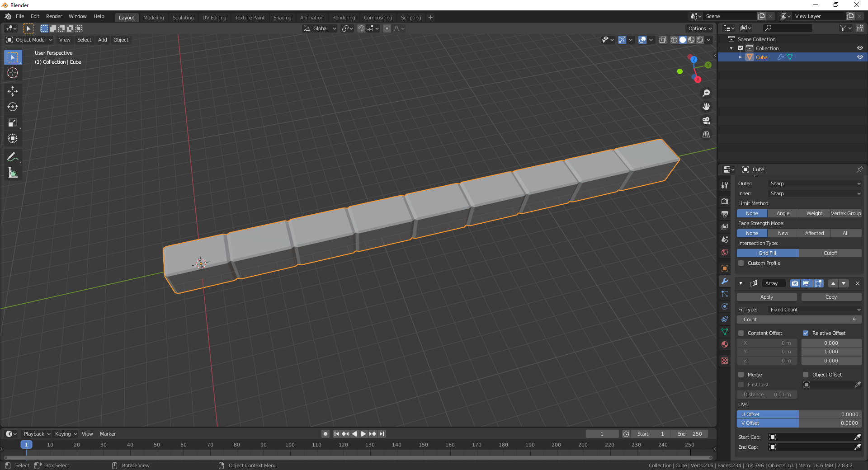Screen dimensions: 868x470
Task: Expand the Cube item in outliner
Action: pos(741,57)
